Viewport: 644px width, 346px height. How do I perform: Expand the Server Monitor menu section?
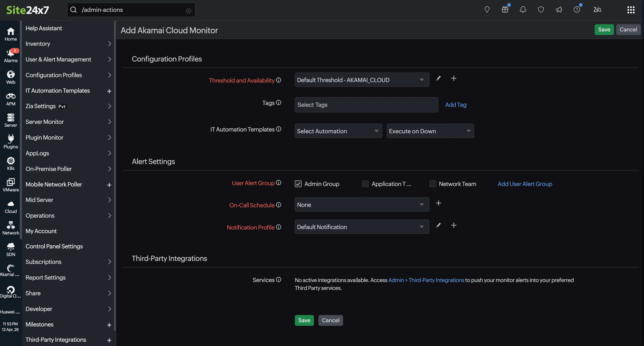coord(45,122)
